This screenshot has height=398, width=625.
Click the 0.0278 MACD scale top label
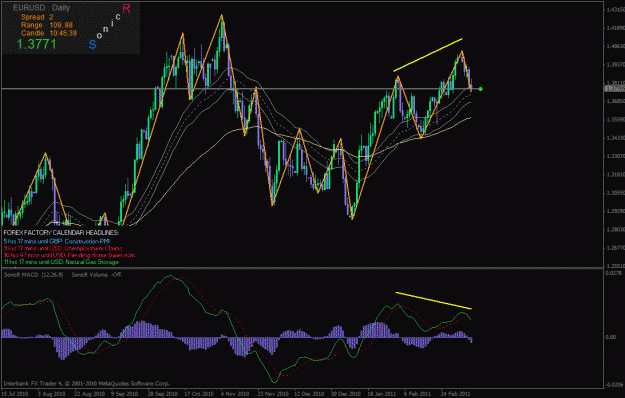click(x=613, y=273)
